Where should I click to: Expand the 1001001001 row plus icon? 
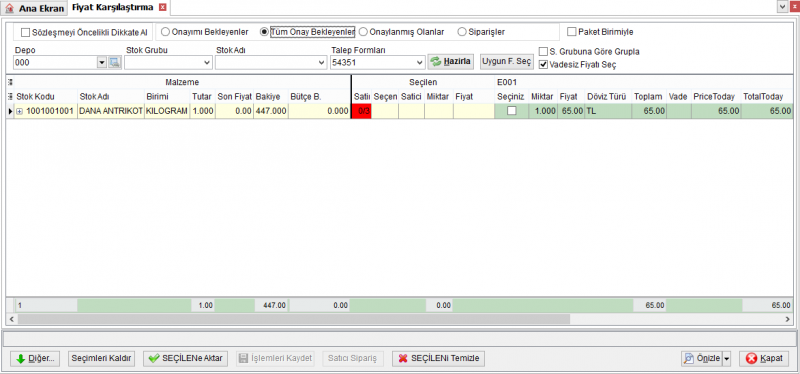pyautogui.click(x=19, y=111)
